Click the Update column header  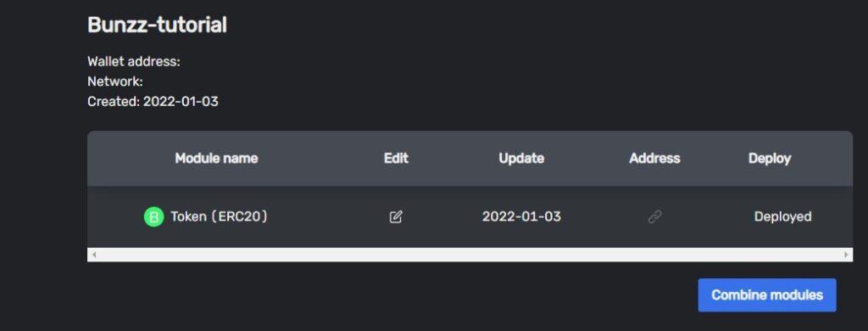521,159
